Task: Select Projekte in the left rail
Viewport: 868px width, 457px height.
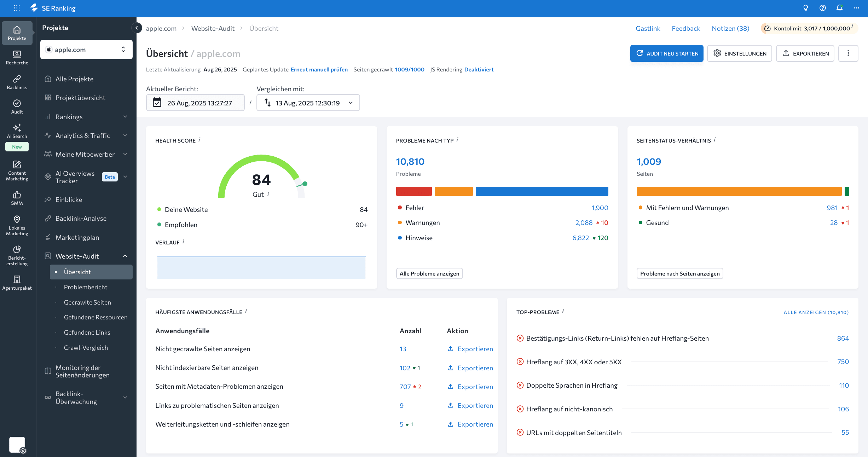Action: click(17, 33)
